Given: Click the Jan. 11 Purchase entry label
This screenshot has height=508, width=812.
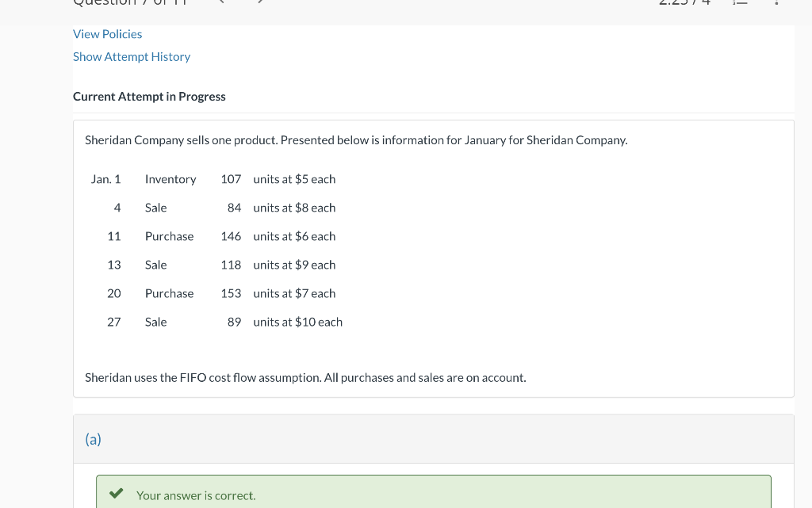Looking at the screenshot, I should click(169, 236).
